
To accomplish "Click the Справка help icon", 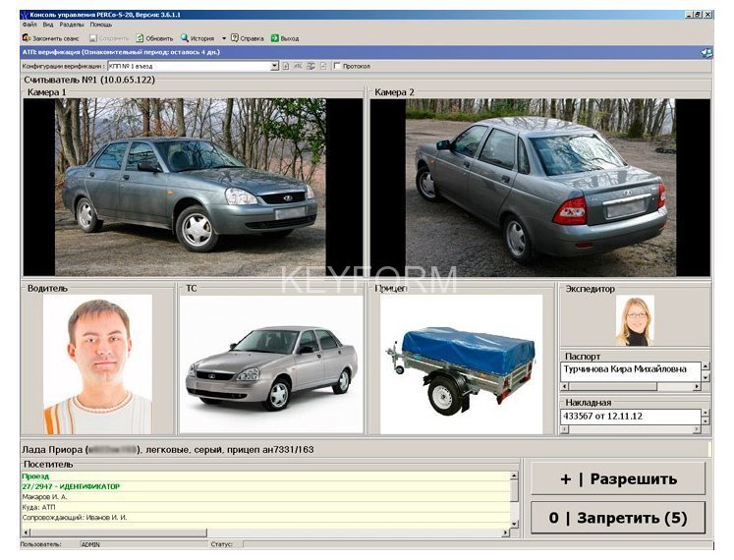I will point(235,38).
